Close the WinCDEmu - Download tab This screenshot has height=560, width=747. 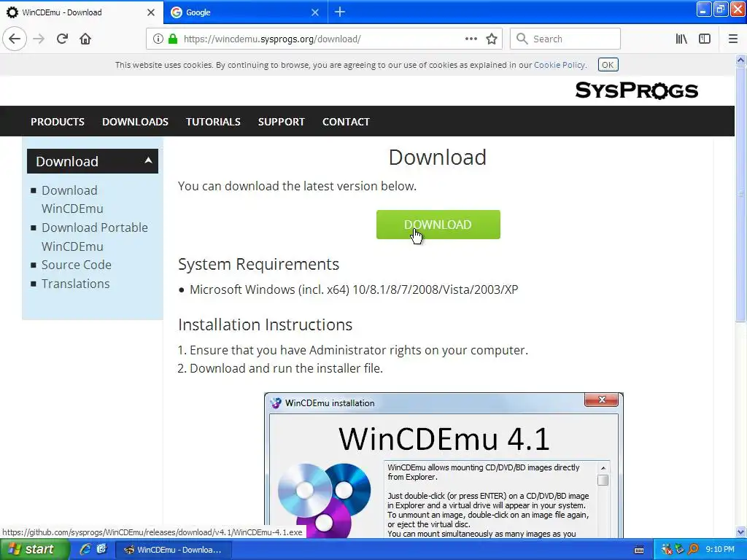point(150,12)
